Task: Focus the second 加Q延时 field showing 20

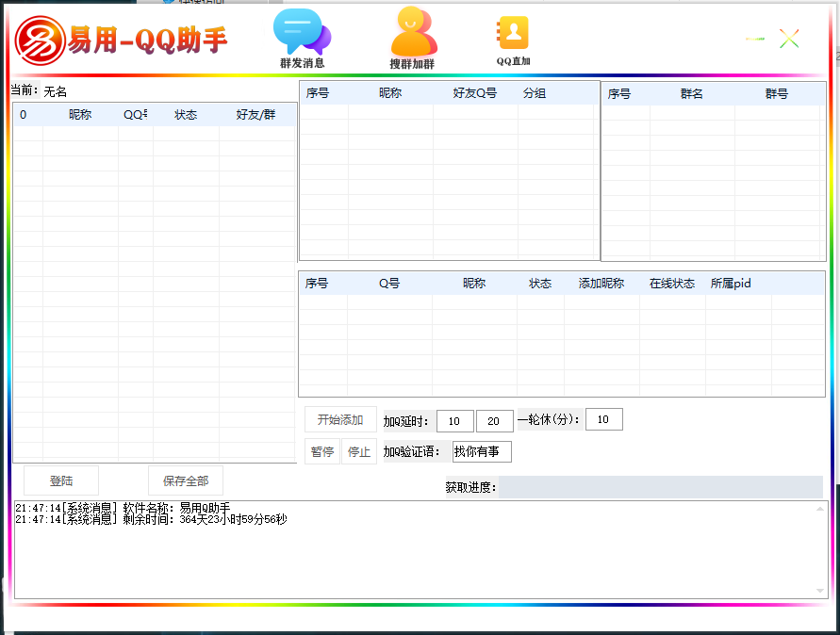Action: 494,421
